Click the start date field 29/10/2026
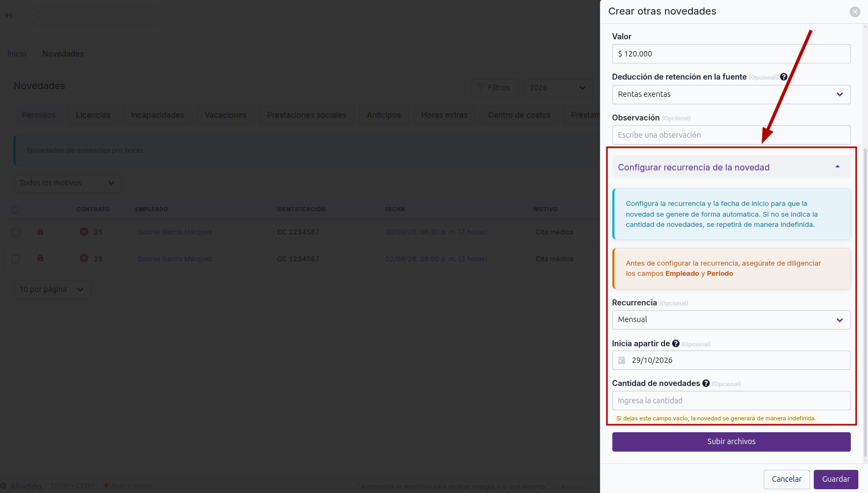 [731, 360]
